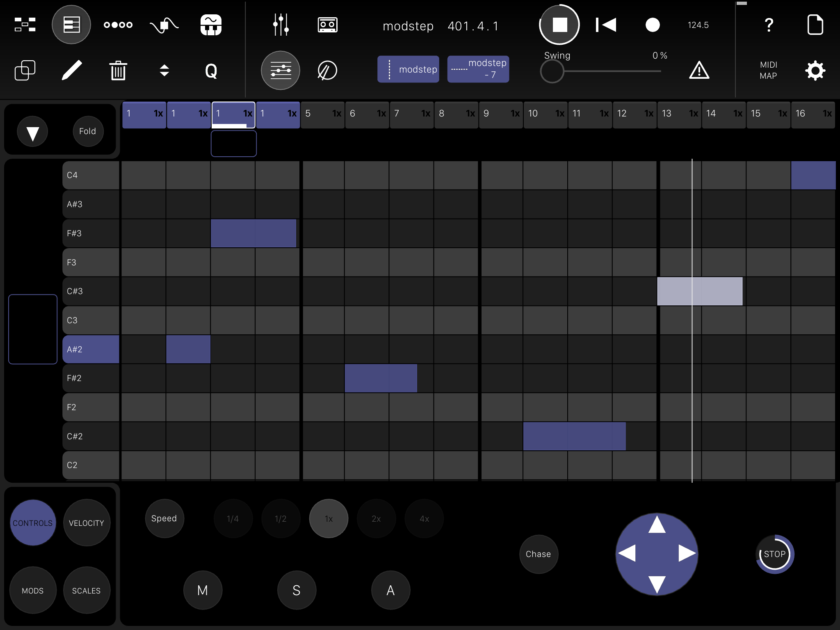Screen dimensions: 840x630
Task: Toggle the Fold button
Action: [x=87, y=131]
